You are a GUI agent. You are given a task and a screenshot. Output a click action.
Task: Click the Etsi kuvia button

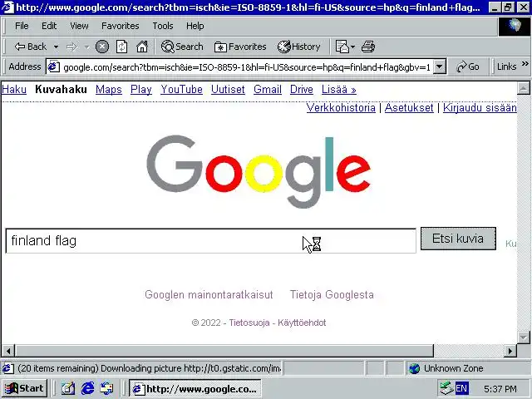tap(458, 239)
